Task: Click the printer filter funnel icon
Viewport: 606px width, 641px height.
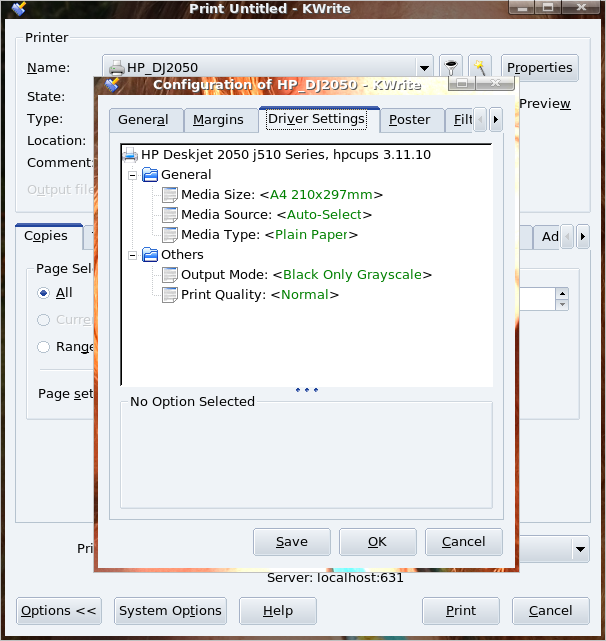Action: pos(451,67)
